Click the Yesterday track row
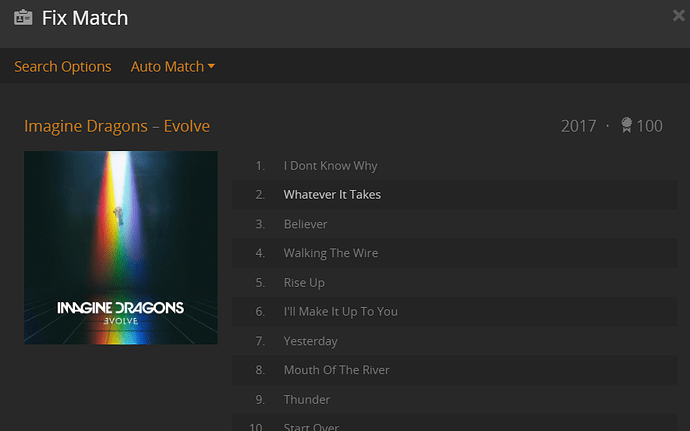This screenshot has height=431, width=690. 455,341
